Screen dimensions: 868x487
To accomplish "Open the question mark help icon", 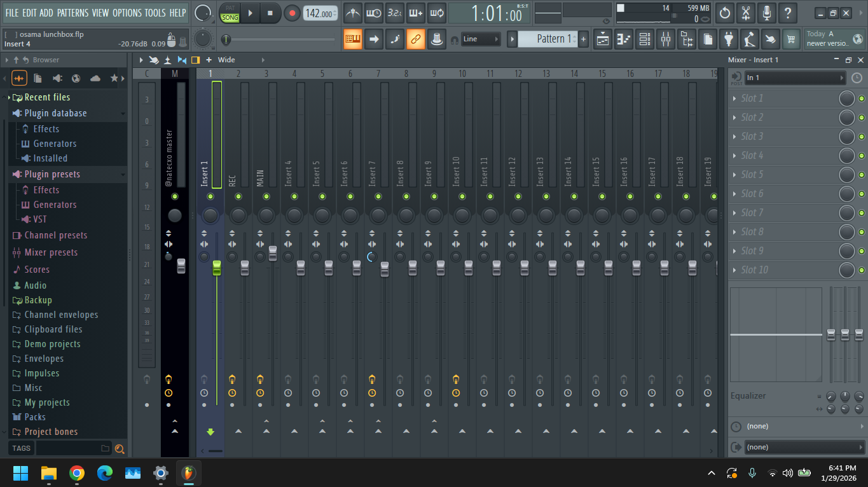I will 788,13.
